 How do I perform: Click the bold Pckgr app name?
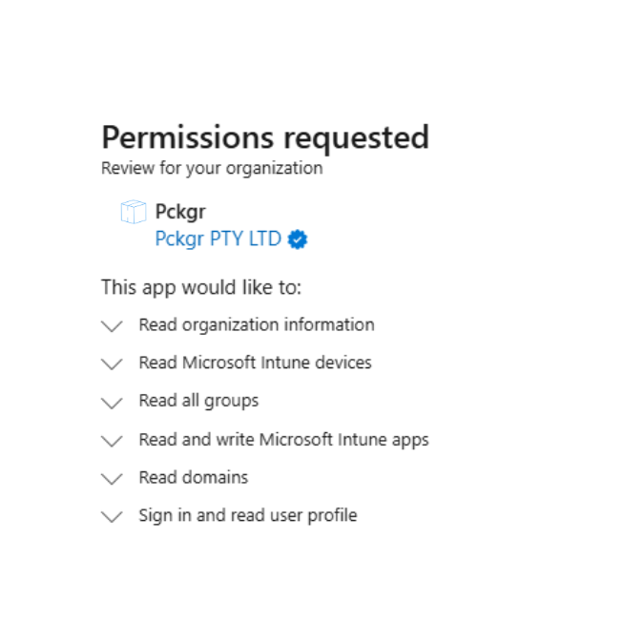tap(180, 212)
